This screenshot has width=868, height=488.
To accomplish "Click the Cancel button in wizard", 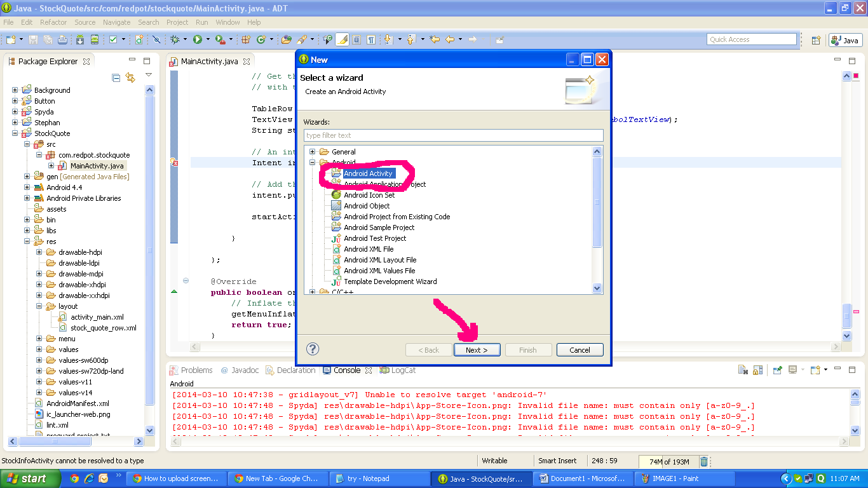I will pyautogui.click(x=580, y=349).
